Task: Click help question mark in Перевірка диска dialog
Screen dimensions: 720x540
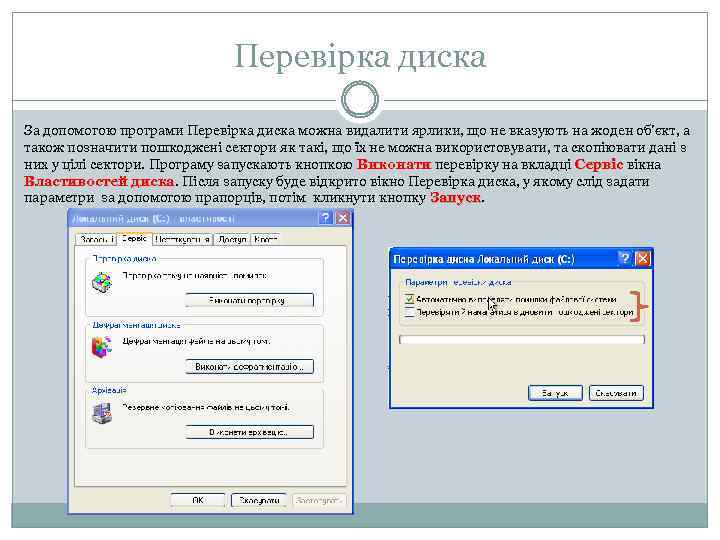Action: click(x=624, y=259)
